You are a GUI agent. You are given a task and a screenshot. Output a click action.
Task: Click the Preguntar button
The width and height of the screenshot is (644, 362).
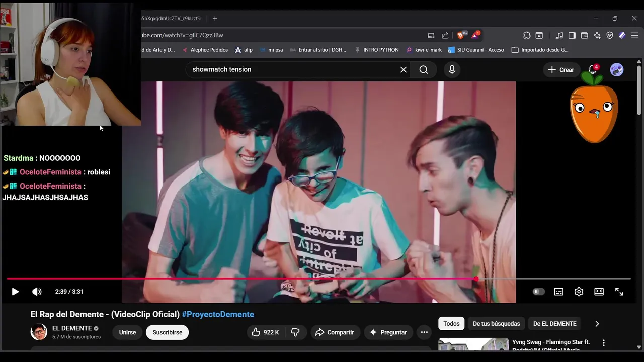click(388, 332)
